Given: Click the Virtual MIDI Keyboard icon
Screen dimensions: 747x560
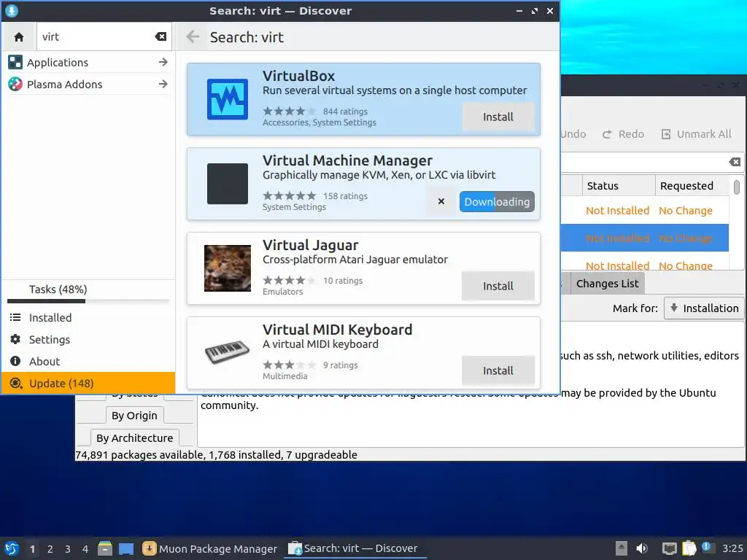Looking at the screenshot, I should [x=228, y=352].
